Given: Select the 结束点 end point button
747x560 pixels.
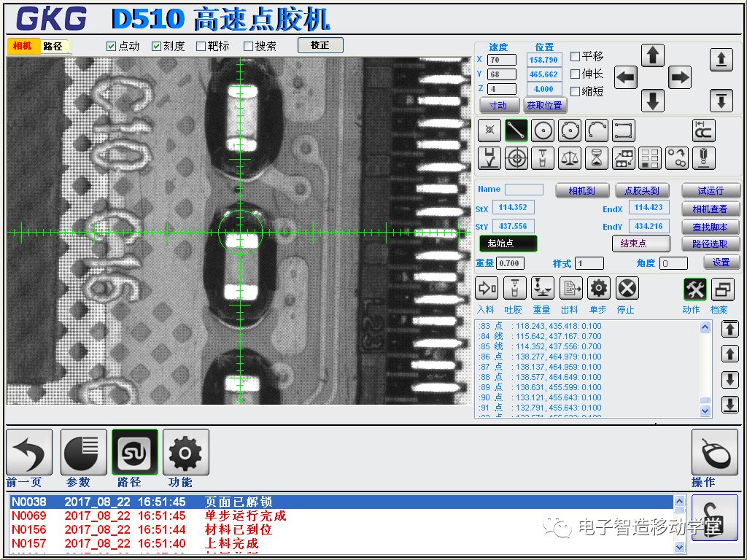Looking at the screenshot, I should [640, 244].
